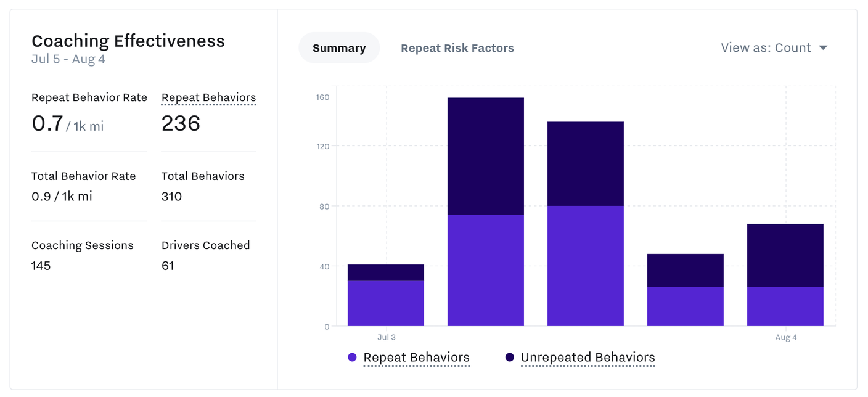
Task: Switch to the Repeat Risk Factors tab
Action: [x=457, y=47]
